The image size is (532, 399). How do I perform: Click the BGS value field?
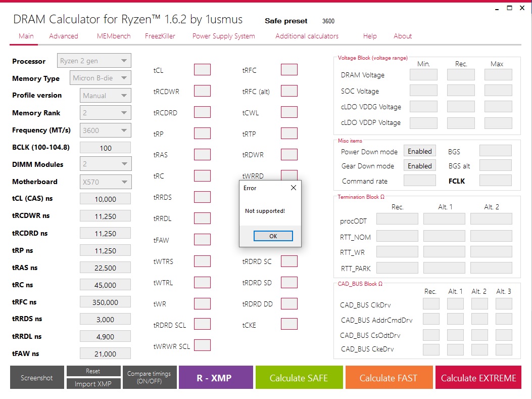(x=495, y=151)
